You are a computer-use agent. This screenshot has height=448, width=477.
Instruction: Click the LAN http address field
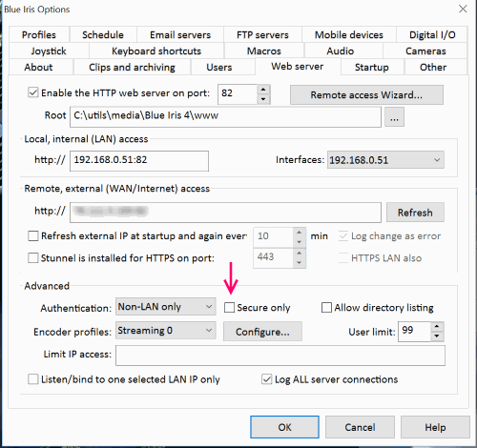[x=139, y=161]
